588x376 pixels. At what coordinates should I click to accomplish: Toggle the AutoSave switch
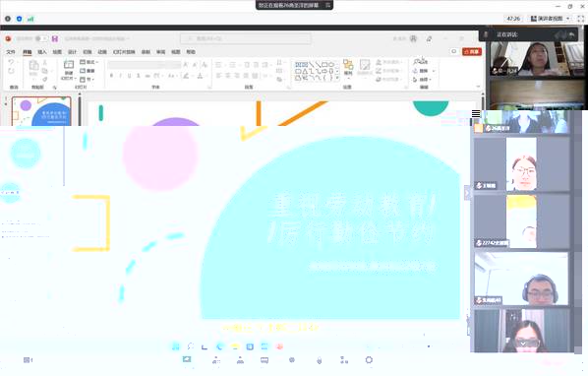click(x=40, y=38)
